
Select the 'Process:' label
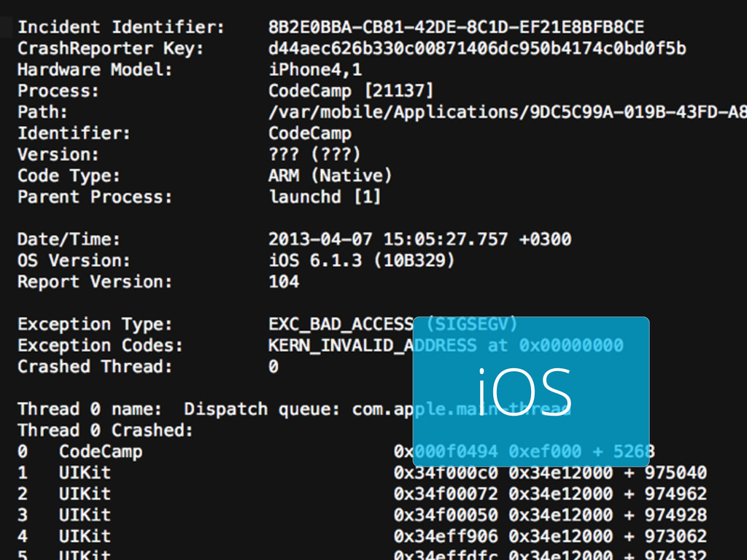[58, 90]
